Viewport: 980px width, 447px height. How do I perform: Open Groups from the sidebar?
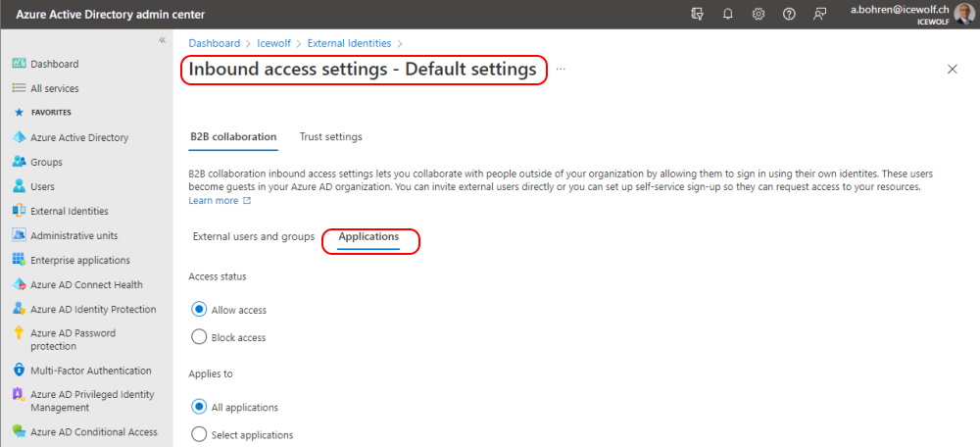(x=46, y=162)
